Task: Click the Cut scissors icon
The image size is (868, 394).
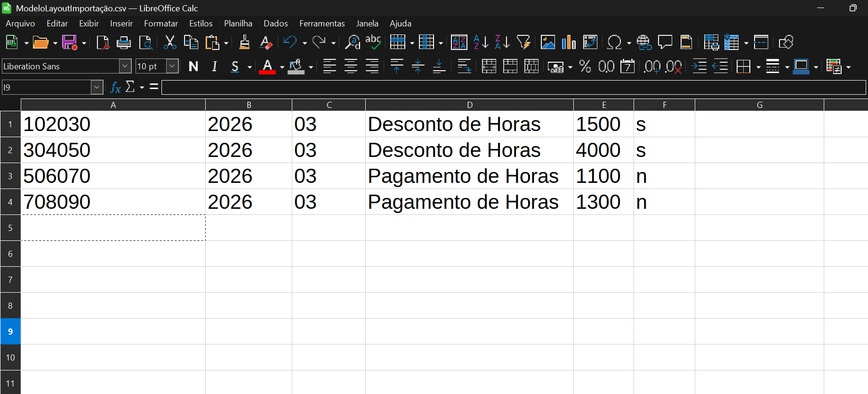Action: [170, 42]
